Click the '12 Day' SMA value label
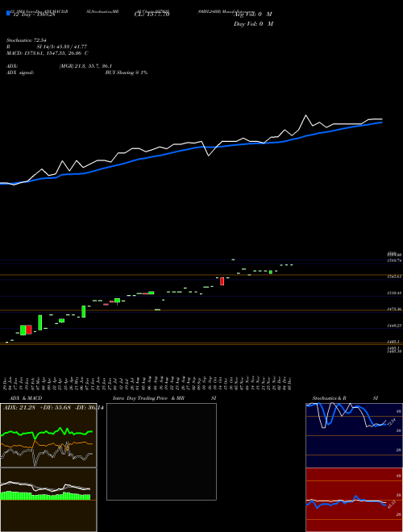 coord(33,15)
